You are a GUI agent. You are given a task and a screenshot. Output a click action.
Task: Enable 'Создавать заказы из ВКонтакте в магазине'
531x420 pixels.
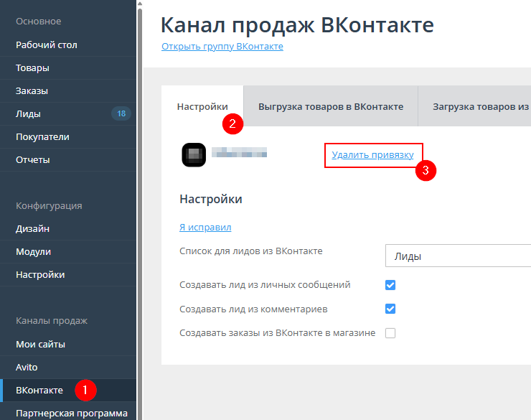390,333
